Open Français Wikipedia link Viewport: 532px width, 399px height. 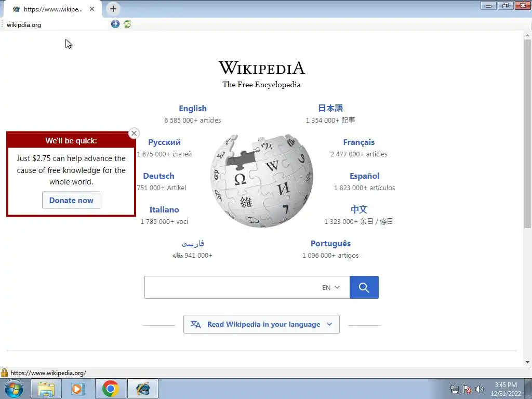pos(359,142)
